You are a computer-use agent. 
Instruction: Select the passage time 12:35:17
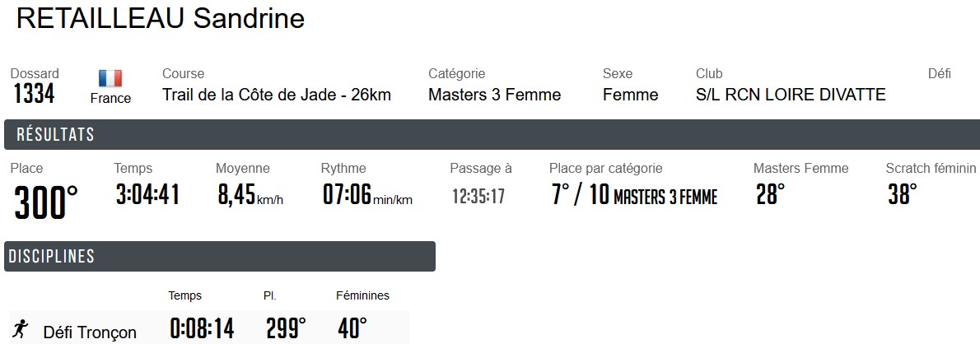(x=478, y=197)
